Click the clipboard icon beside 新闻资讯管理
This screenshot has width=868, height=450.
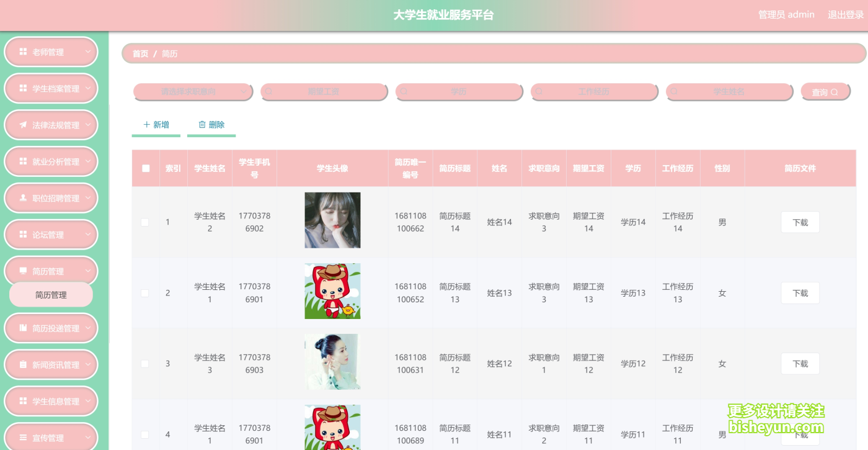(x=23, y=364)
